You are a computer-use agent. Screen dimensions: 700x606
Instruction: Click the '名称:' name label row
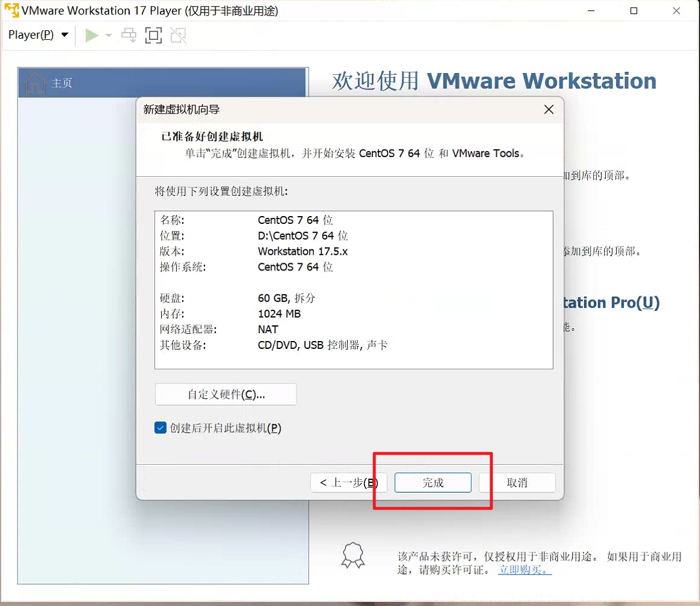coord(173,220)
